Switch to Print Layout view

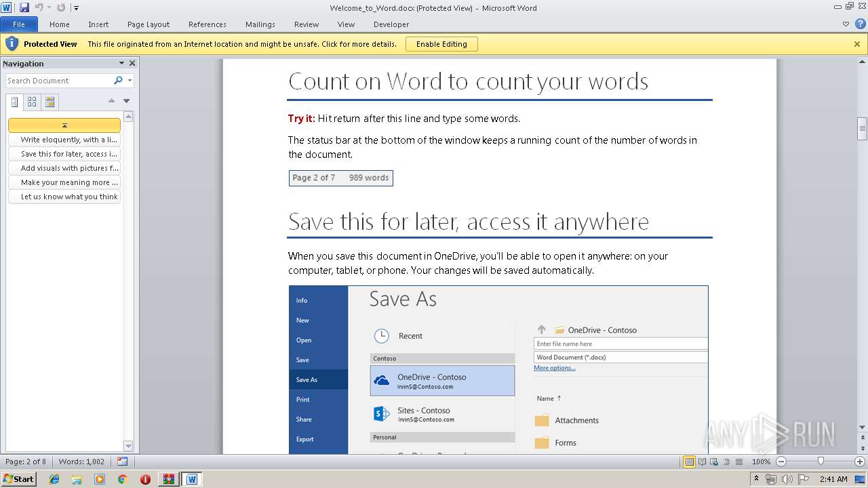click(x=689, y=462)
